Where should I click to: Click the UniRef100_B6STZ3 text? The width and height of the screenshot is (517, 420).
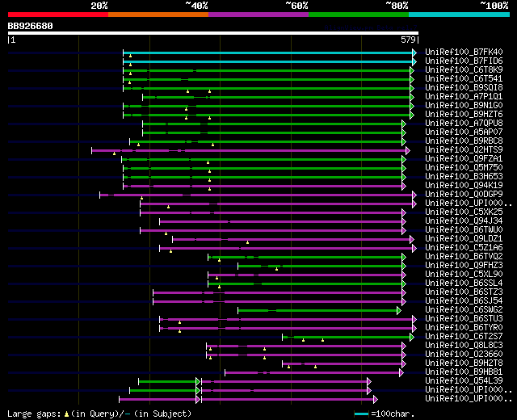point(464,292)
